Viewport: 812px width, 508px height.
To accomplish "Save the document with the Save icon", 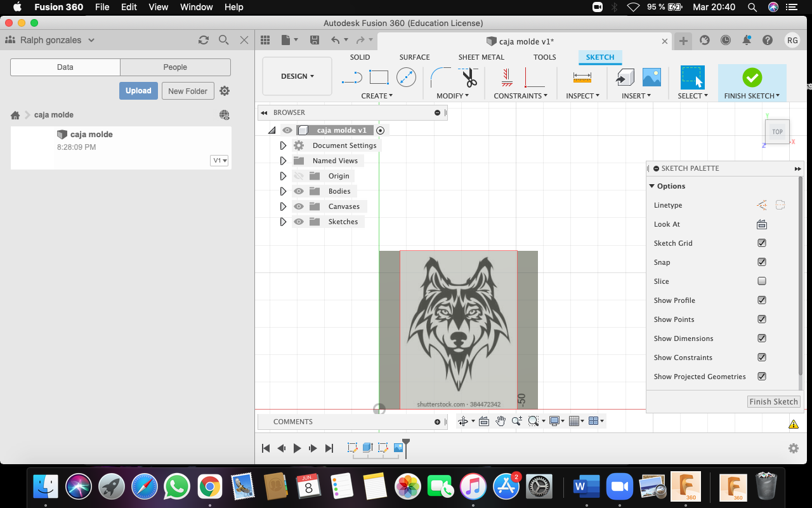I will (x=315, y=40).
